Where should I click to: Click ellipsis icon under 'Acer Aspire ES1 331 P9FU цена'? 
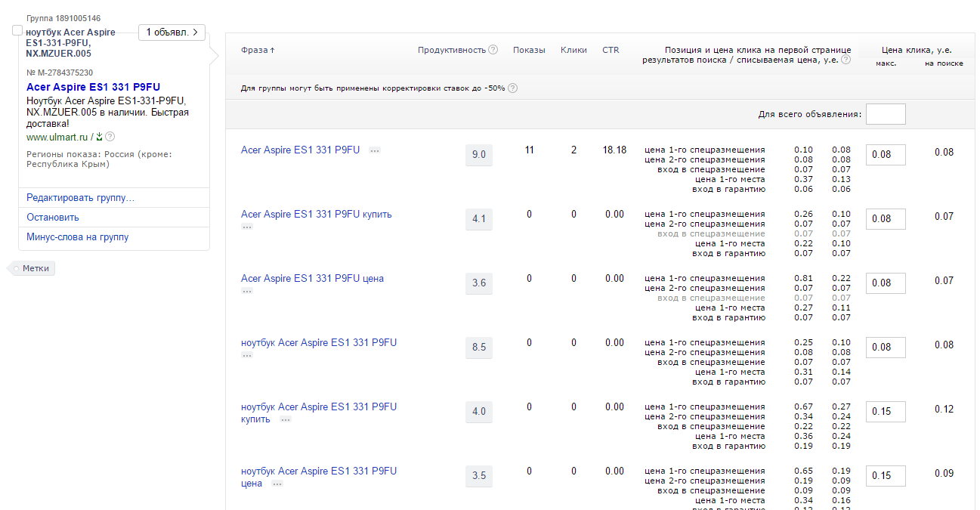(246, 291)
